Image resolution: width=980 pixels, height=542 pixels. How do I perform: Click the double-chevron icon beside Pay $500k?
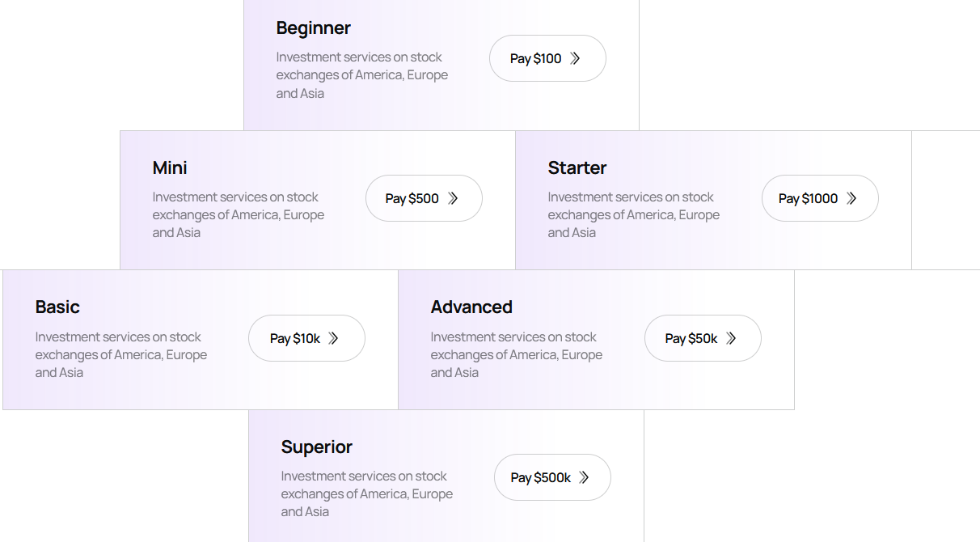tap(584, 477)
